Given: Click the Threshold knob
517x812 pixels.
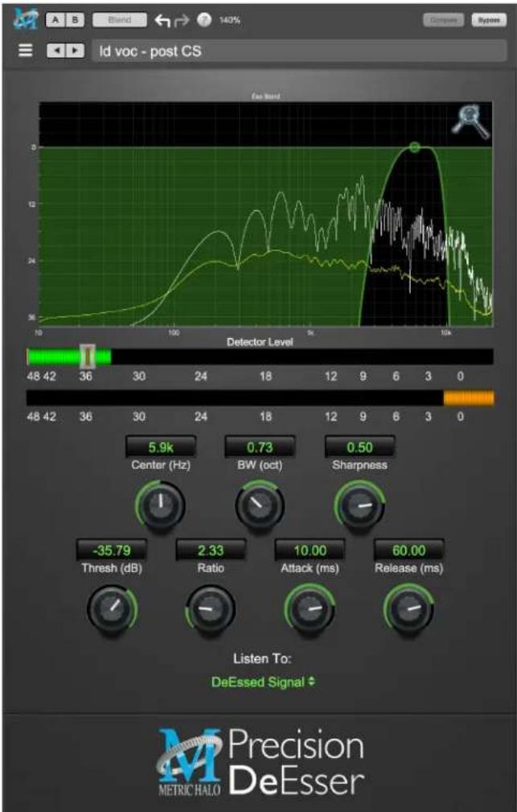Looking at the screenshot, I should 112,608.
